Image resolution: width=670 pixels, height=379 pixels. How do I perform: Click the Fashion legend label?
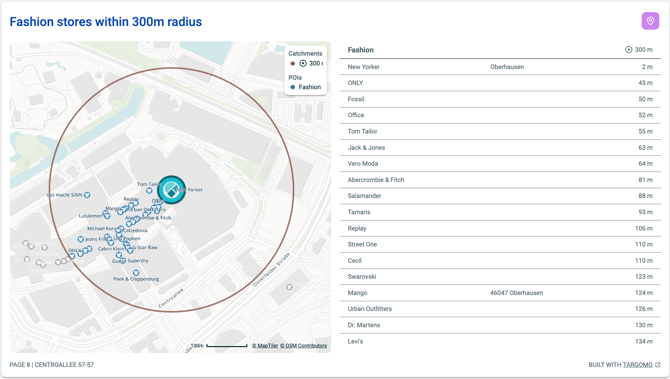coord(310,87)
